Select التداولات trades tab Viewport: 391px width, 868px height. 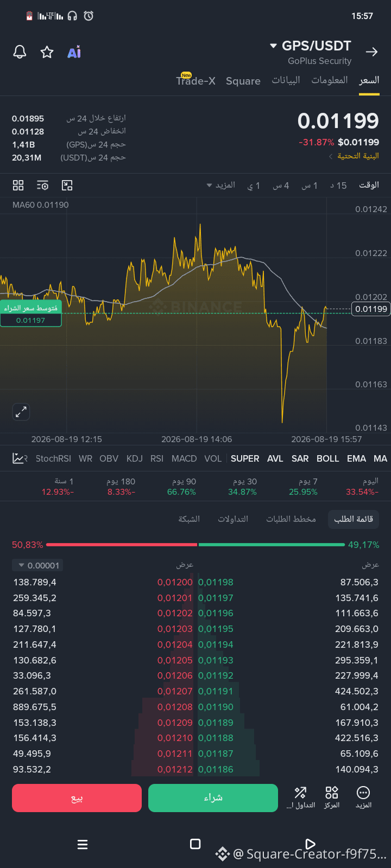point(233,519)
